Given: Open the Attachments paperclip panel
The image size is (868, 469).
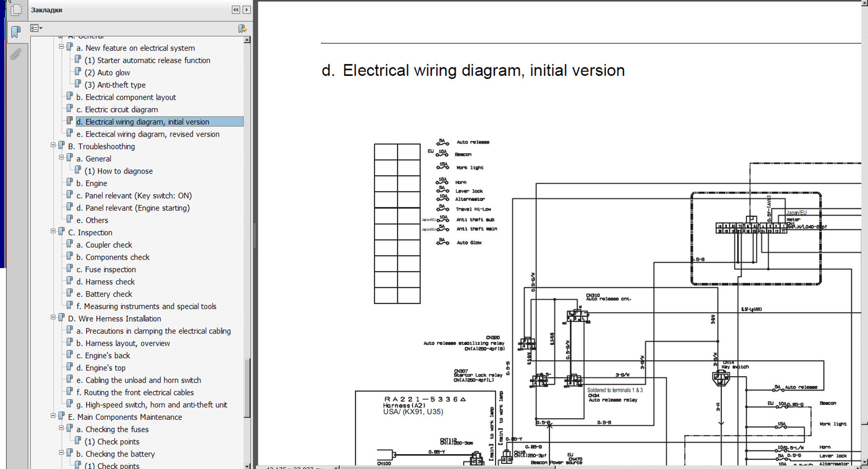Looking at the screenshot, I should 16,54.
